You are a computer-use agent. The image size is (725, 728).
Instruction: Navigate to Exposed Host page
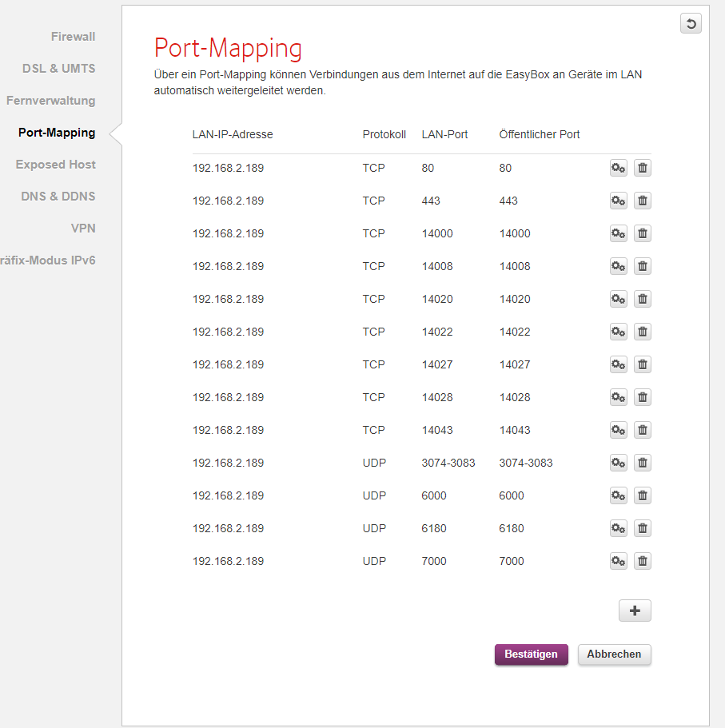pyautogui.click(x=55, y=165)
